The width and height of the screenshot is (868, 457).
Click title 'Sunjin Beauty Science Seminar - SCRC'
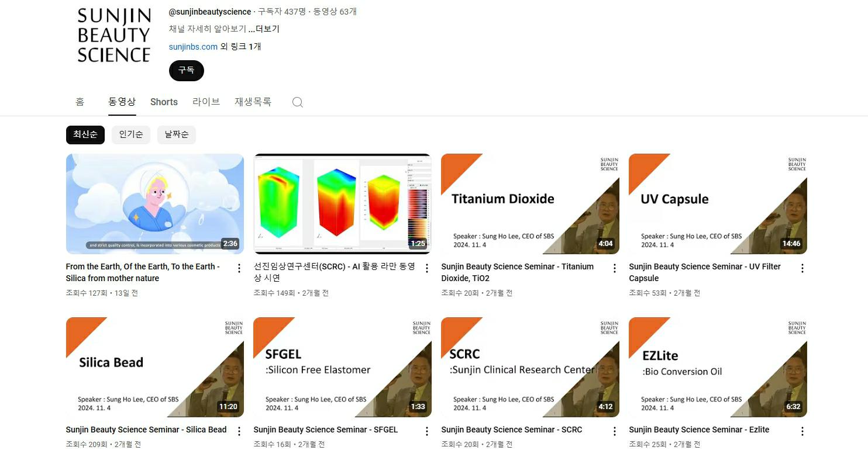click(512, 430)
